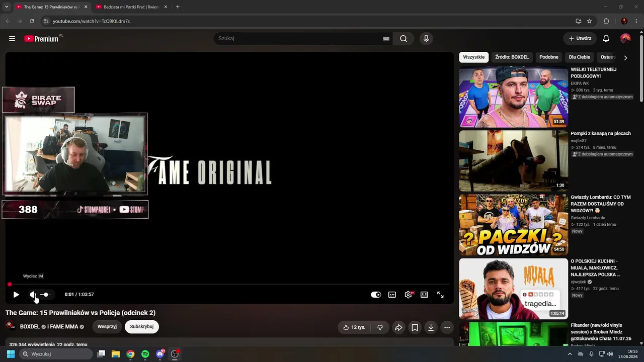644x362 pixels.
Task: Click the Windows taskbar search box
Action: pos(56,354)
